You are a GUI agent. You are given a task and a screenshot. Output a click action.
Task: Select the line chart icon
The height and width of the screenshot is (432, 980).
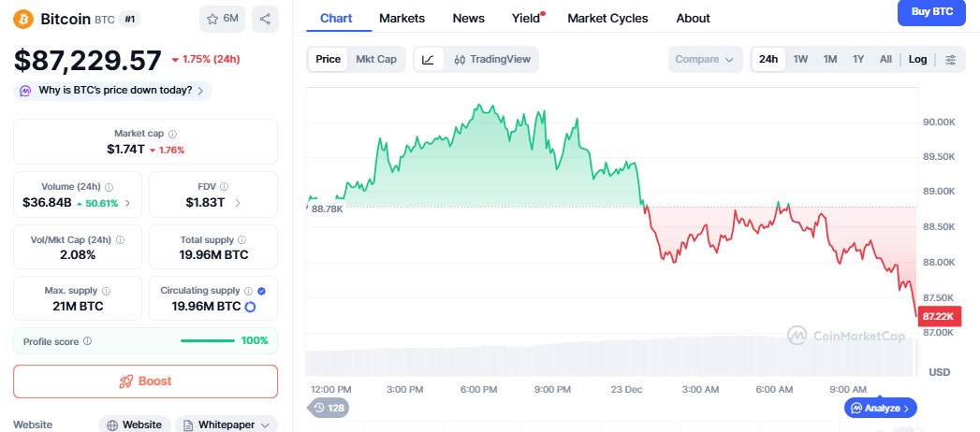pos(428,60)
